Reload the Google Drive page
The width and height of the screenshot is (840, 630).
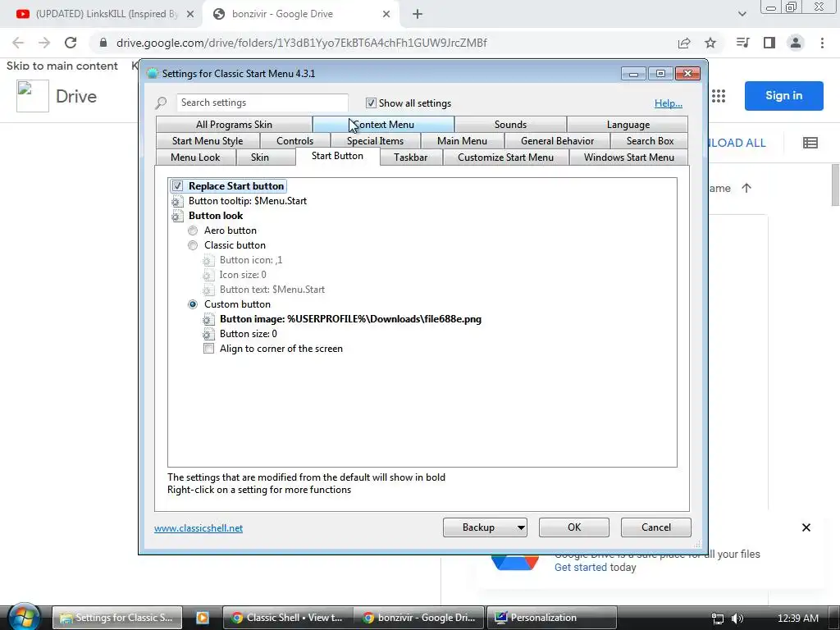[x=71, y=43]
